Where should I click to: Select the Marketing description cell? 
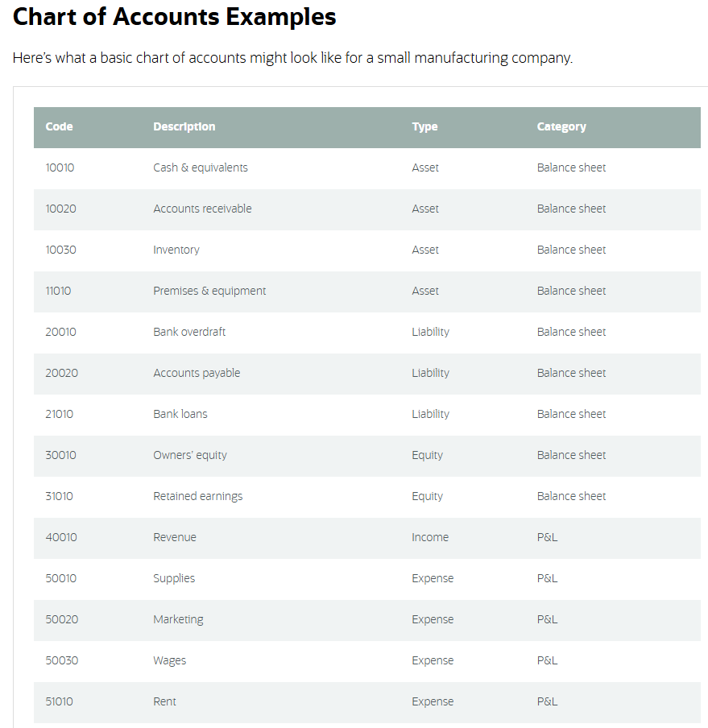178,619
